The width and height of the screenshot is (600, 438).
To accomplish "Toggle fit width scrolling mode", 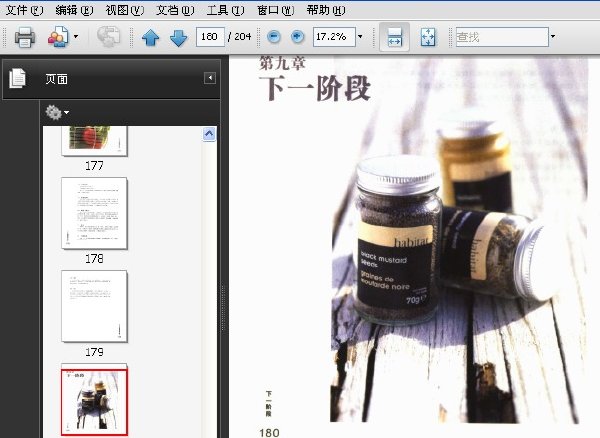I will point(395,37).
